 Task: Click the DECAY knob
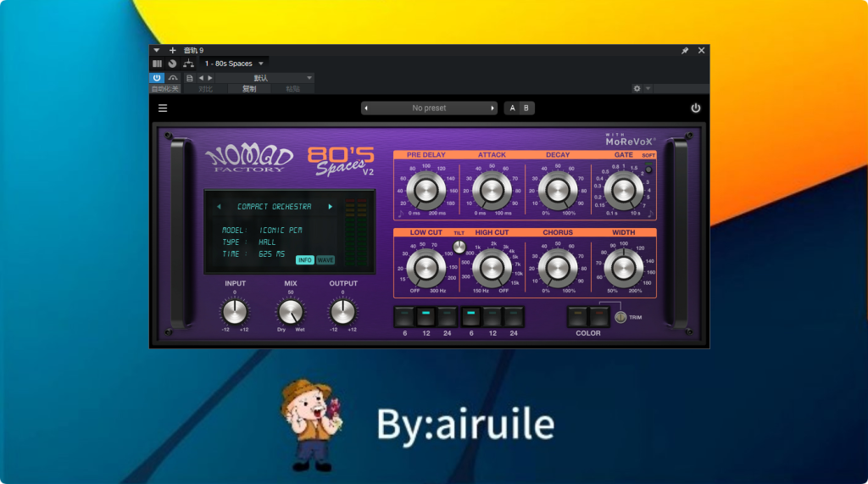click(558, 191)
